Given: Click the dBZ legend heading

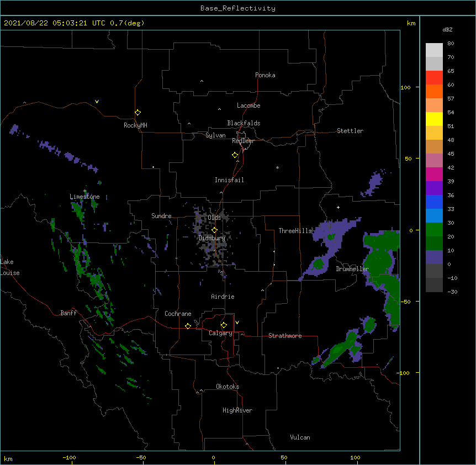Looking at the screenshot, I should (447, 30).
